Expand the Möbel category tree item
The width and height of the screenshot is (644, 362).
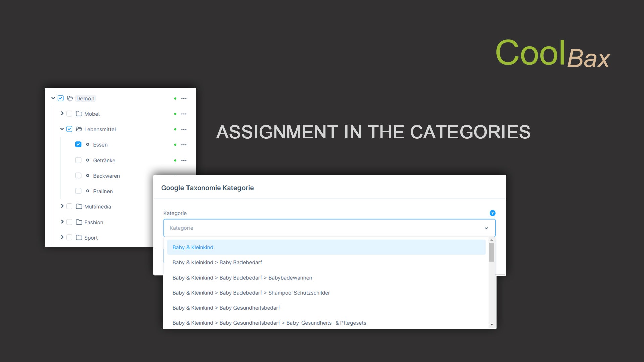[x=62, y=113]
